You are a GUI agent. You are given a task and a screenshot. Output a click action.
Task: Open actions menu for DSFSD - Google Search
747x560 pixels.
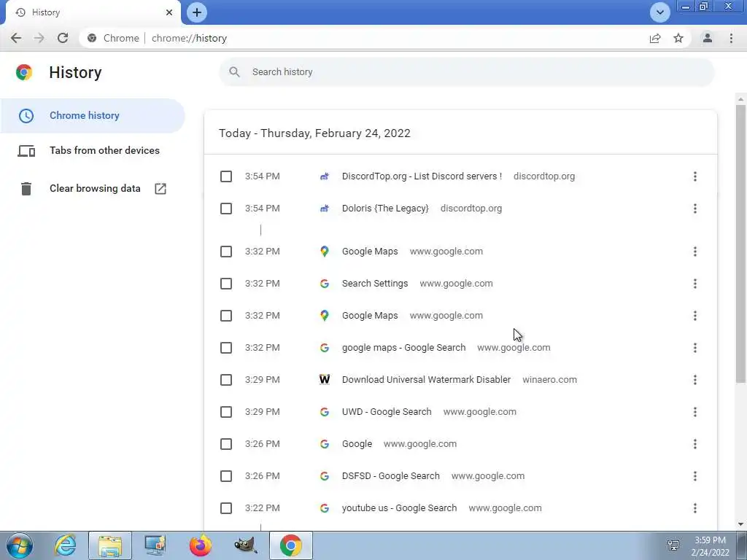tap(695, 476)
